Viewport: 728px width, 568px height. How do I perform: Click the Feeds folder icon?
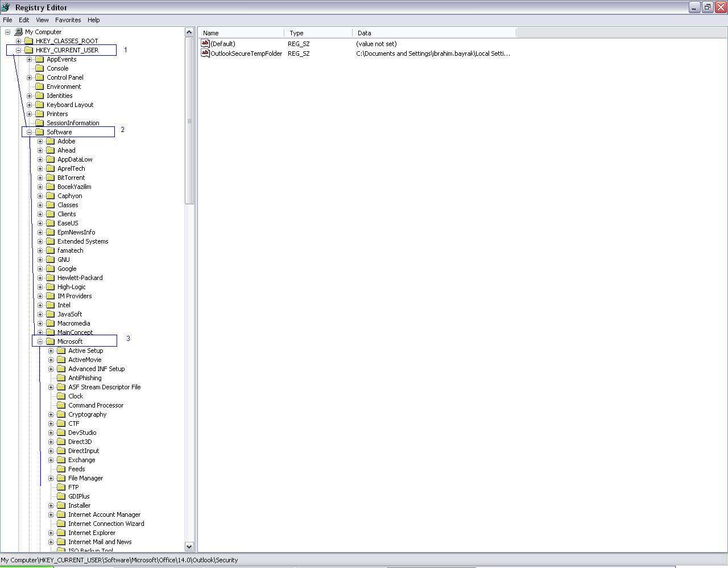click(x=61, y=469)
